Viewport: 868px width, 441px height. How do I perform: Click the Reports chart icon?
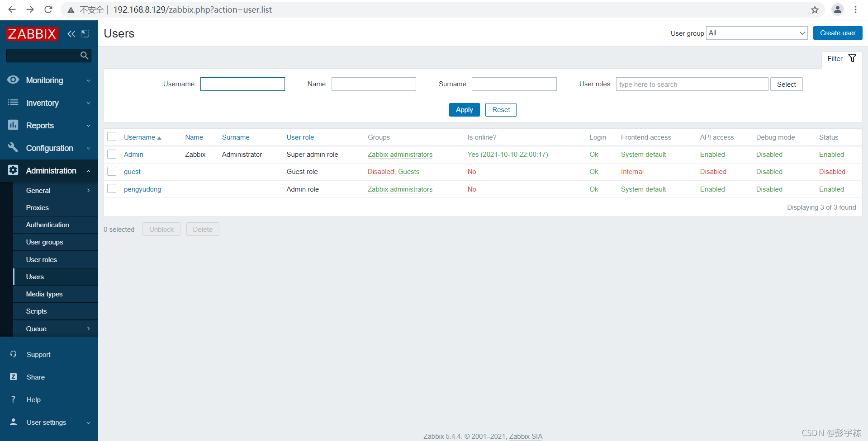[13, 125]
